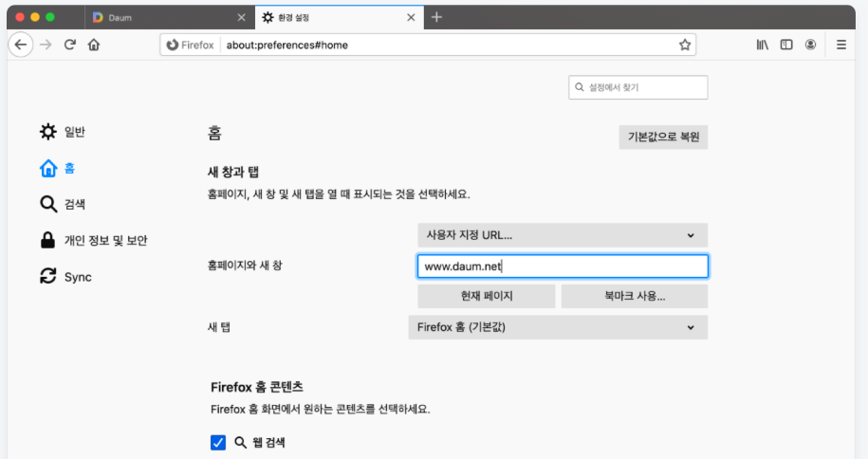868x459 pixels.
Task: Click 기본값으로 복원 button
Action: pyautogui.click(x=663, y=137)
